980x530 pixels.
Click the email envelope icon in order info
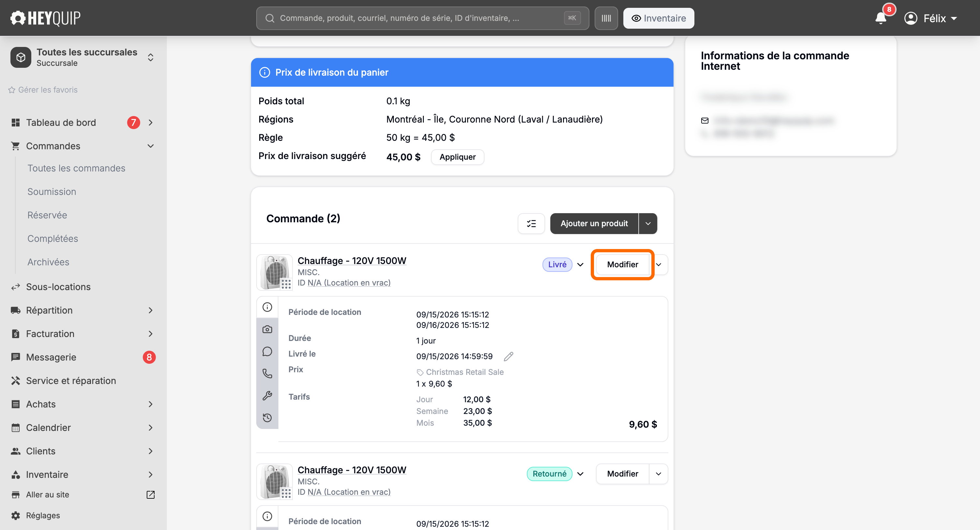pyautogui.click(x=705, y=121)
